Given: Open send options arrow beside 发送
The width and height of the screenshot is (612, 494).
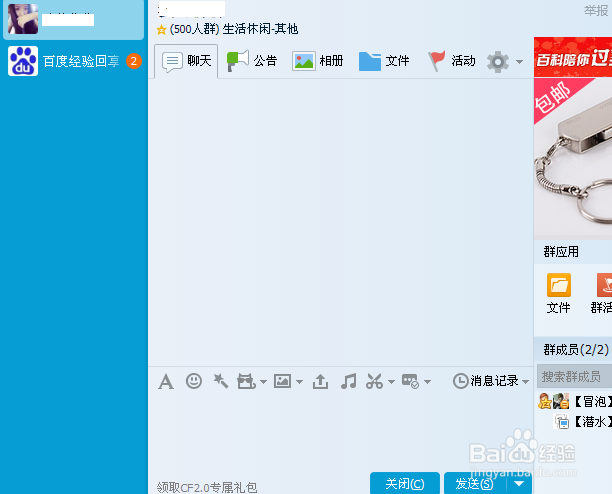Looking at the screenshot, I should pyautogui.click(x=519, y=484).
